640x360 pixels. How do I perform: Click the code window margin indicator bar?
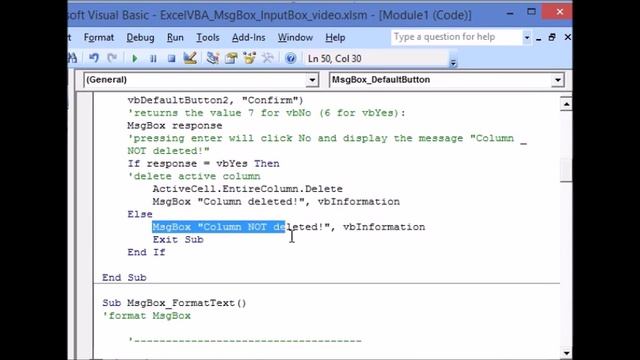click(x=84, y=225)
